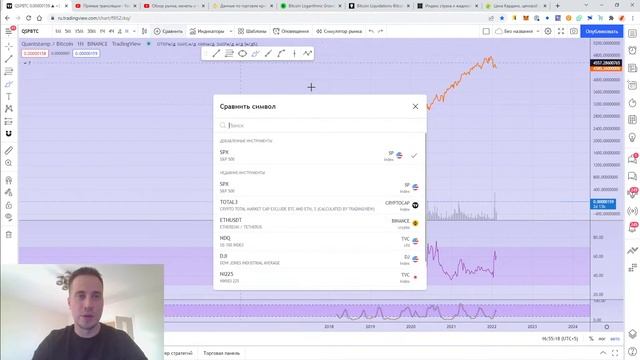Uncheck the added SPX instrument checkmark
The width and height of the screenshot is (640, 360).
[414, 156]
